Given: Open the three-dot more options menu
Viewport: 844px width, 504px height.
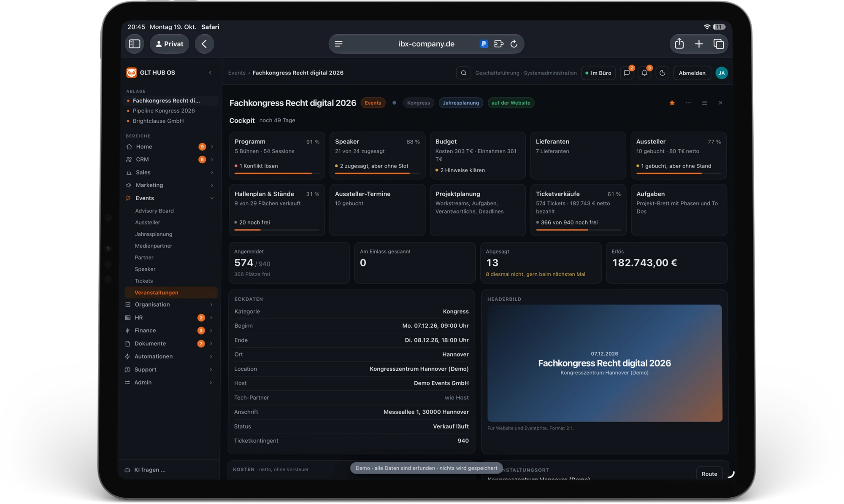Looking at the screenshot, I should click(688, 103).
